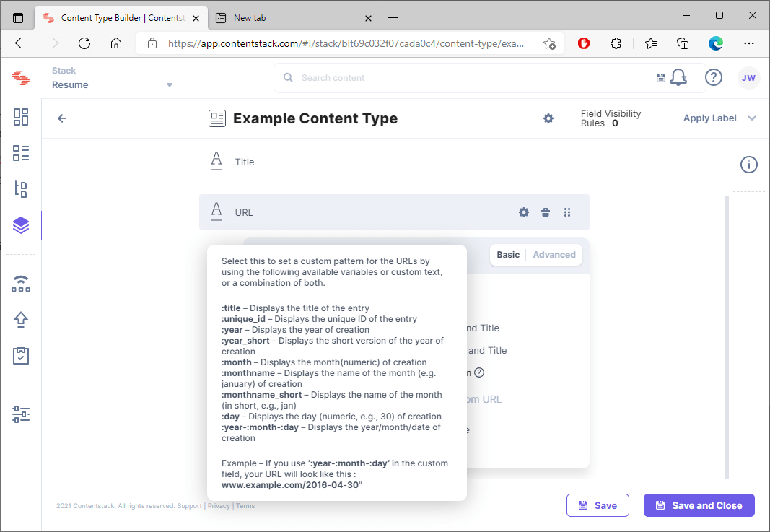770x532 pixels.
Task: Expand the Stack Resume dropdown
Action: (170, 84)
